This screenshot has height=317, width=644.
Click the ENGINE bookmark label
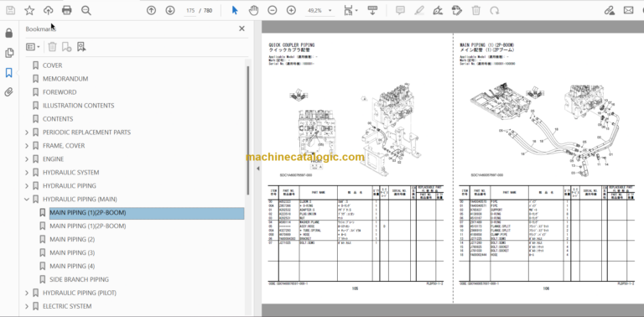(54, 158)
